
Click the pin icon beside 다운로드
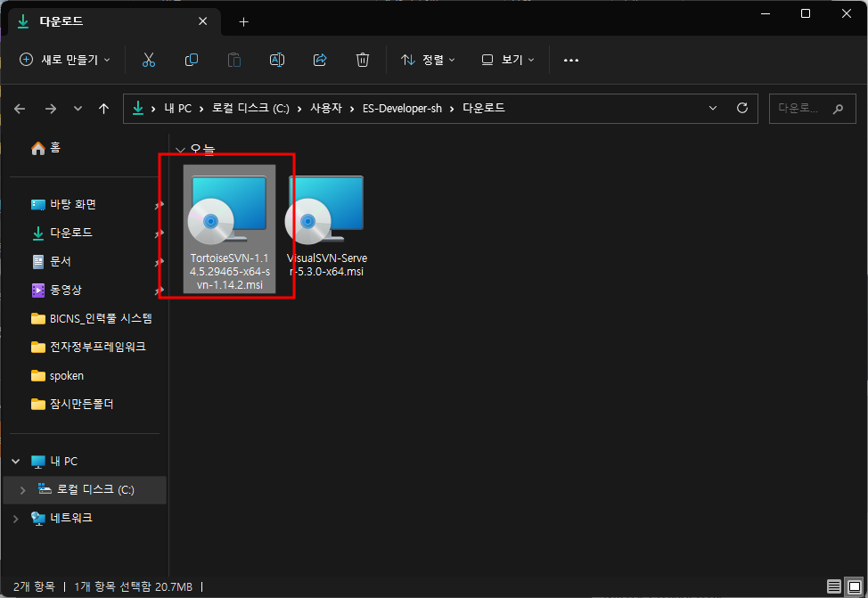pos(159,233)
